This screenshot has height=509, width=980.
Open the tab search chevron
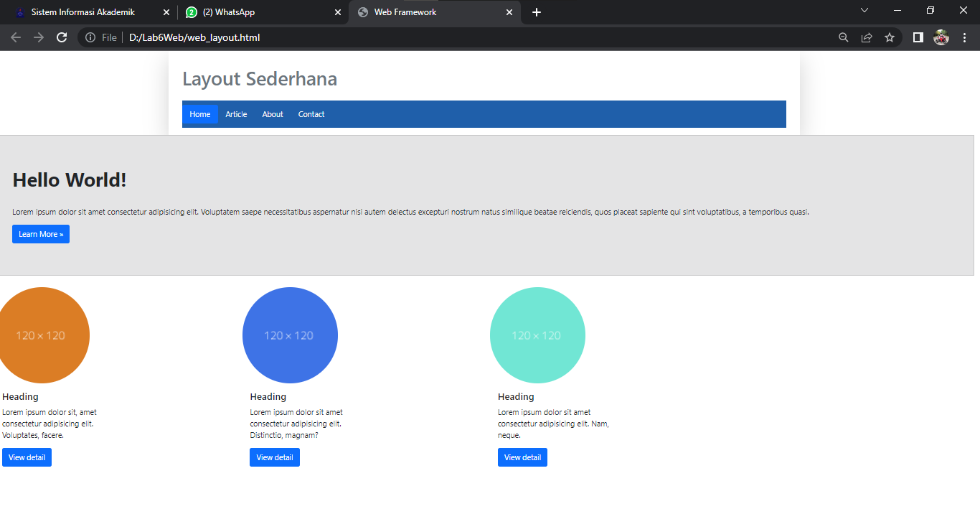(x=864, y=10)
